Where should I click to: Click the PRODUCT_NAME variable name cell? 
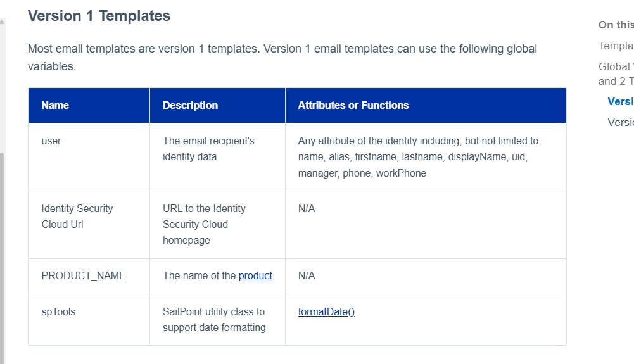pyautogui.click(x=84, y=275)
